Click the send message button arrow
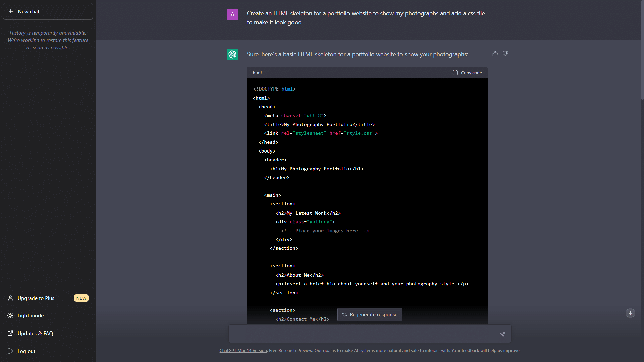The width and height of the screenshot is (644, 362). (502, 334)
